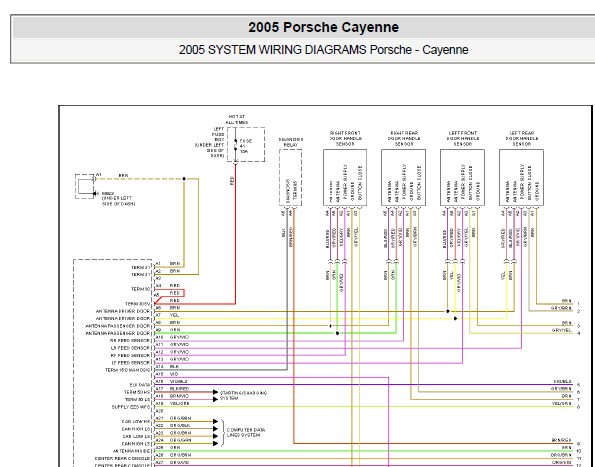
Task: Click the 'RIGHT FRONT DOOR HANDLE SENSOR' heading
Action: pyautogui.click(x=345, y=138)
